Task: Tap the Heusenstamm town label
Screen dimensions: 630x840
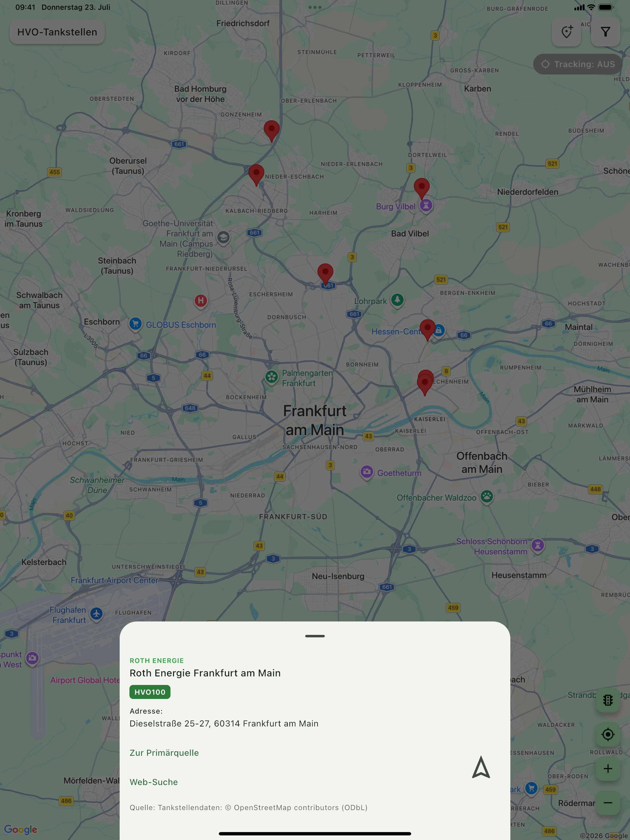Action: 519,575
